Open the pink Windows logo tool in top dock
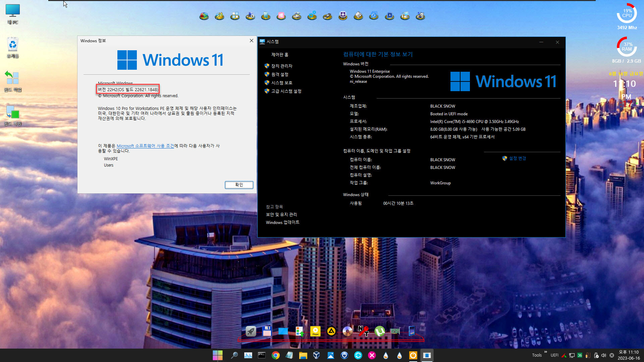Image resolution: width=644 pixels, height=362 pixels. click(281, 16)
